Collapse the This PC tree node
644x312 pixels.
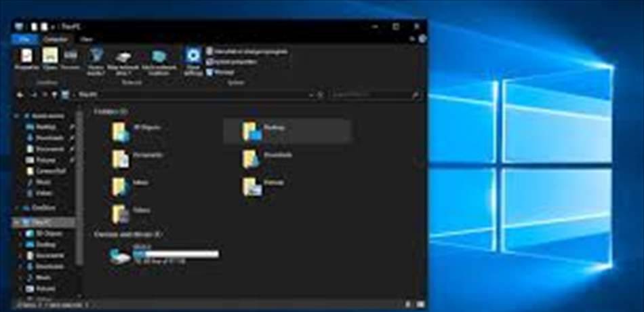pyautogui.click(x=16, y=222)
